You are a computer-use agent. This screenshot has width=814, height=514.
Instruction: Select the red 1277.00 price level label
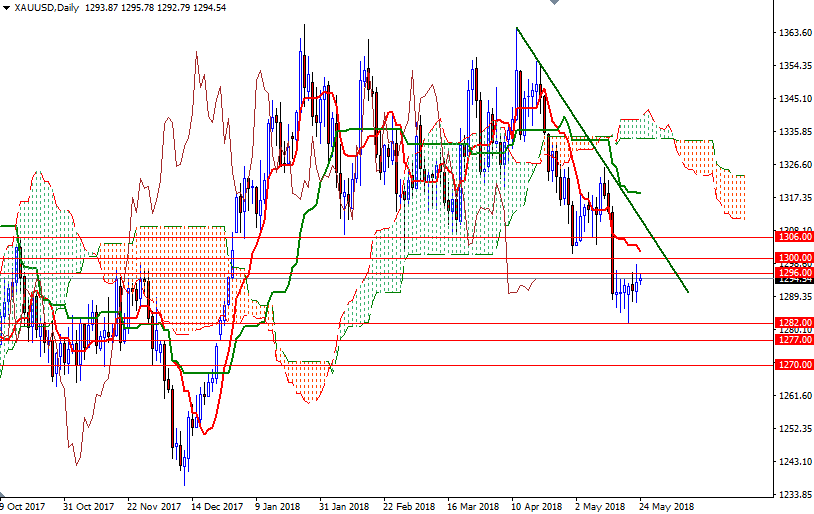pyautogui.click(x=792, y=340)
